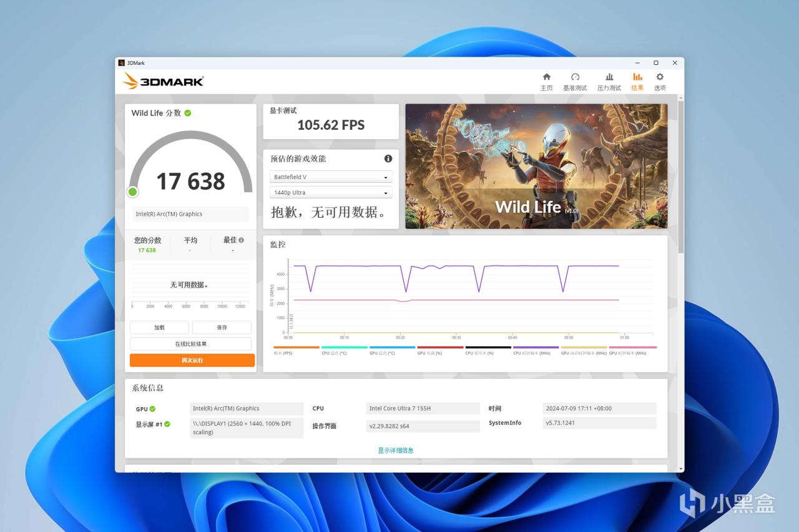Open the 显示详细信息 show details link
Viewport: 799px width, 532px height.
click(396, 450)
